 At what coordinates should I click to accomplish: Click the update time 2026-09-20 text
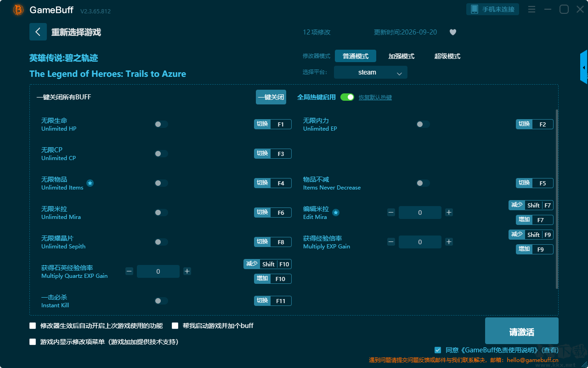(x=406, y=32)
